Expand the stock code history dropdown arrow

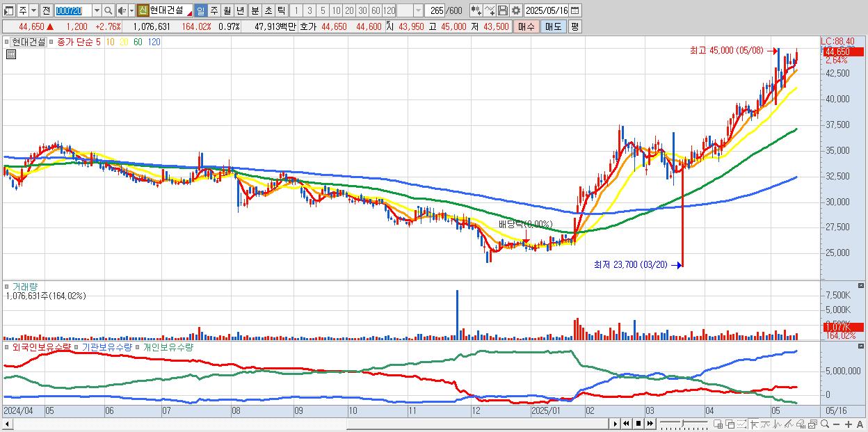[97, 10]
